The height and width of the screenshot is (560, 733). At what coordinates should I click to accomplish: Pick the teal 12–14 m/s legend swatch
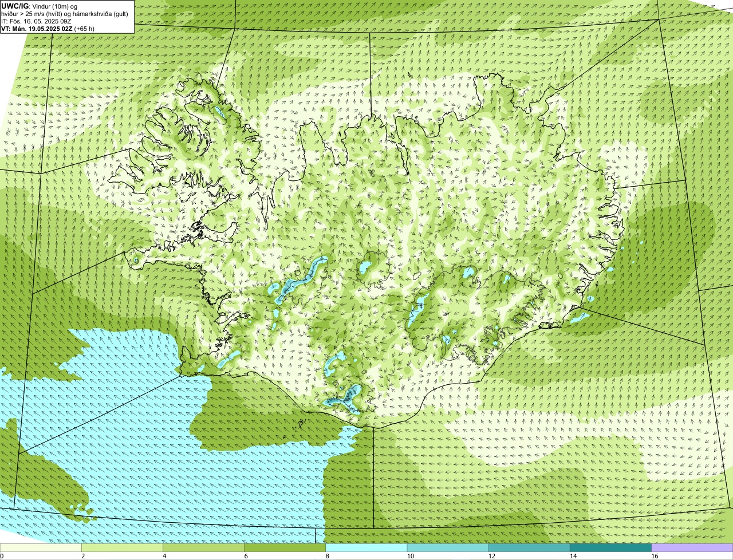[x=529, y=547]
